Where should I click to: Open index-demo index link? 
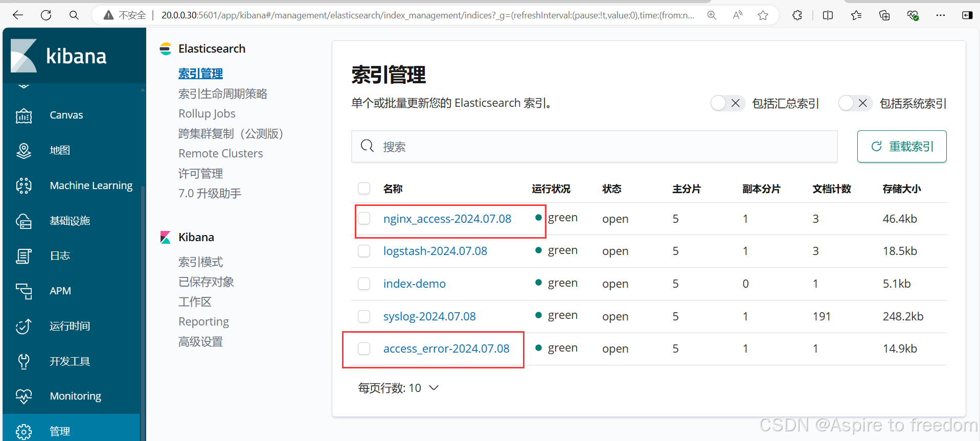[415, 284]
